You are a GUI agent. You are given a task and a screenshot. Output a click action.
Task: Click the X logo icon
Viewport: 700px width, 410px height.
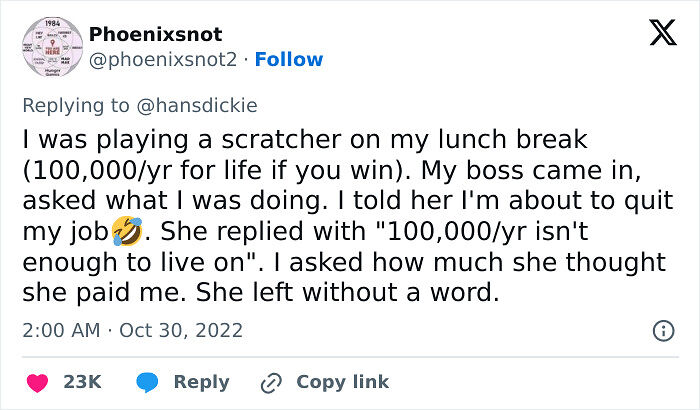pos(662,35)
